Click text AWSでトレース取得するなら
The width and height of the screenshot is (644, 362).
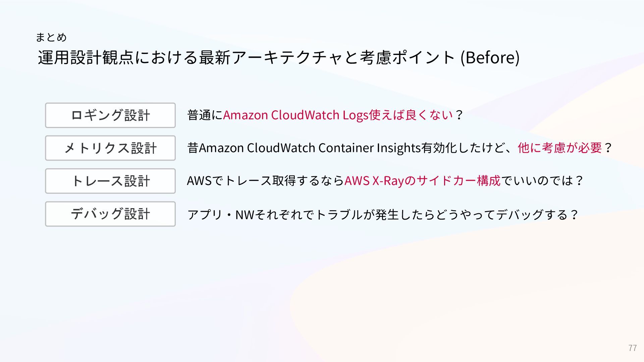click(x=266, y=181)
